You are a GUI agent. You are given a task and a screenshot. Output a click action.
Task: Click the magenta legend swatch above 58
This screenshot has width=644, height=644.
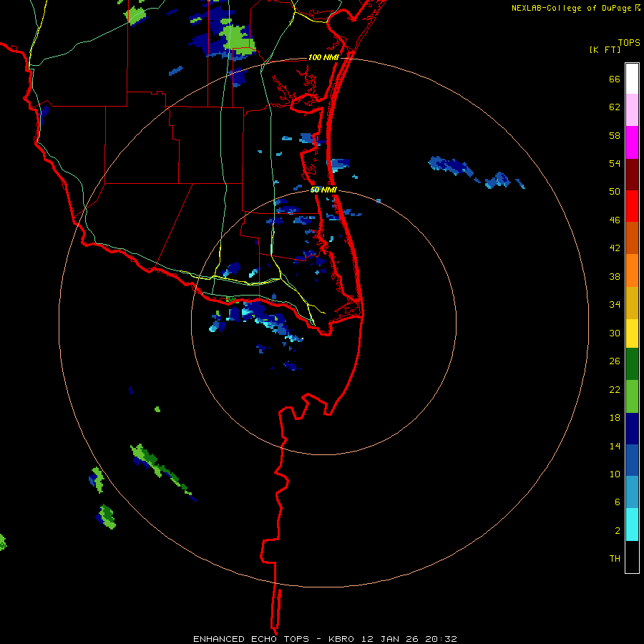pyautogui.click(x=632, y=142)
